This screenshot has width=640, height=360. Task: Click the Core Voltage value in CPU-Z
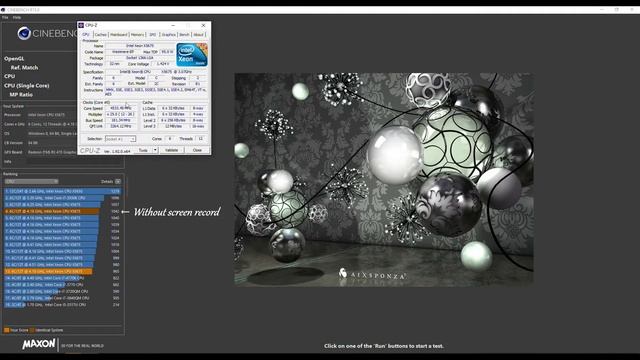click(x=163, y=64)
